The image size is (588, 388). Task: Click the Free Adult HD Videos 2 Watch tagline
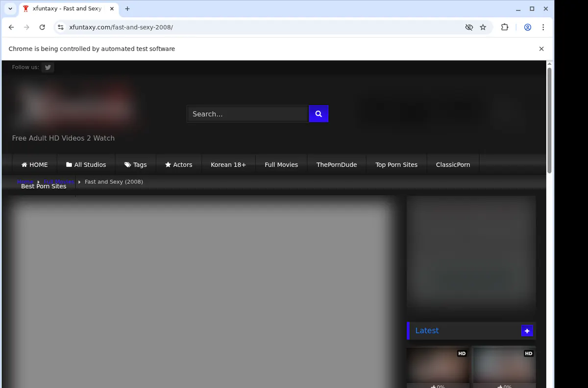coord(63,138)
